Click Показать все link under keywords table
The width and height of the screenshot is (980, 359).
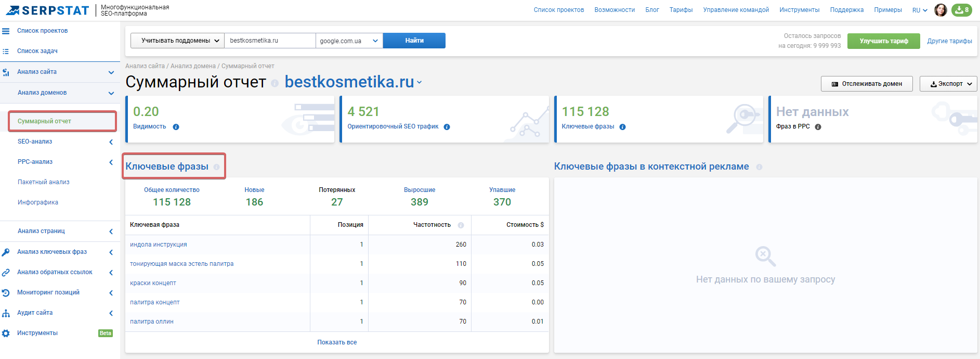click(337, 342)
